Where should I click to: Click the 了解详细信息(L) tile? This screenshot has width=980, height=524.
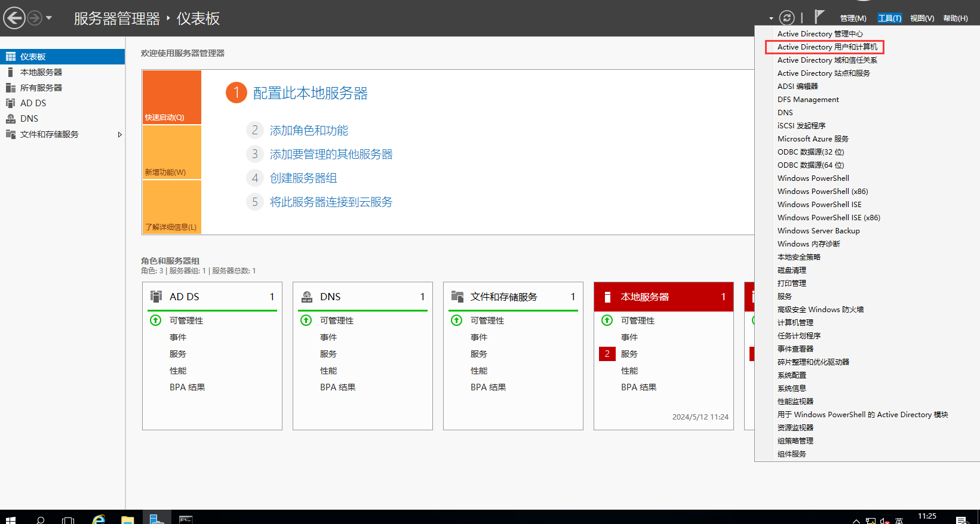click(172, 206)
